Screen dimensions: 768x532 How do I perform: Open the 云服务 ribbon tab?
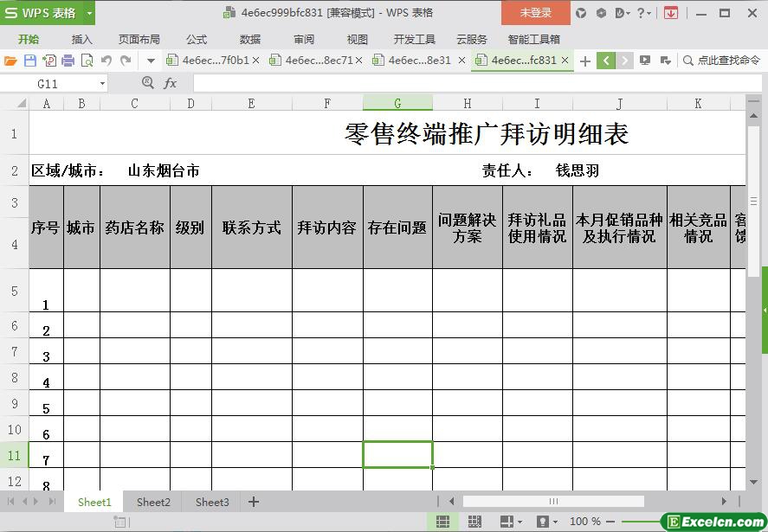(472, 40)
